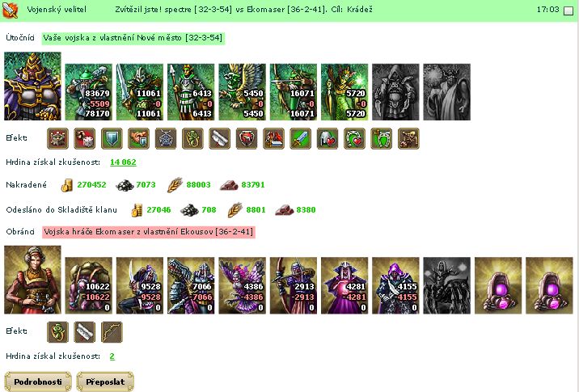Click the dwarf unit thumbnail with 83679 troops
The image size is (579, 392).
click(x=89, y=92)
